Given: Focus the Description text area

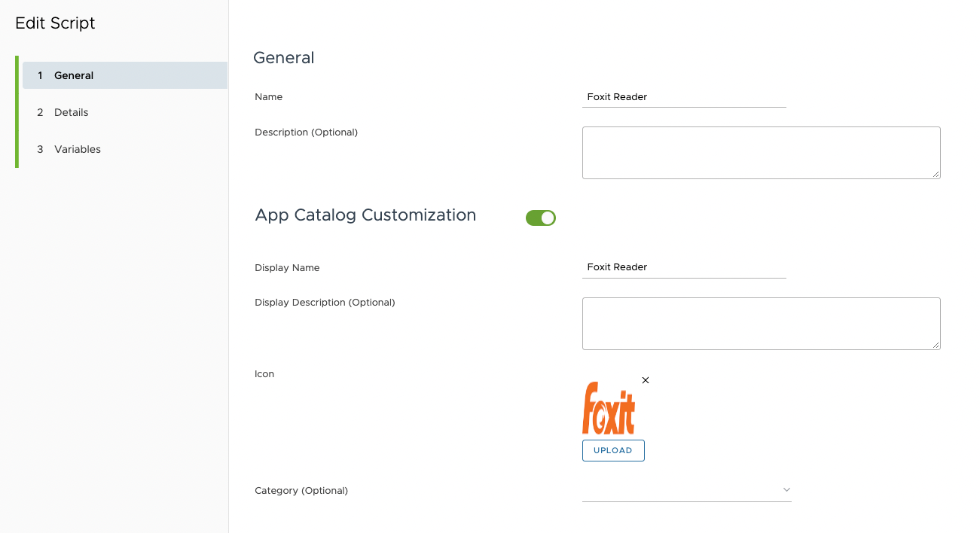Looking at the screenshot, I should tap(761, 153).
